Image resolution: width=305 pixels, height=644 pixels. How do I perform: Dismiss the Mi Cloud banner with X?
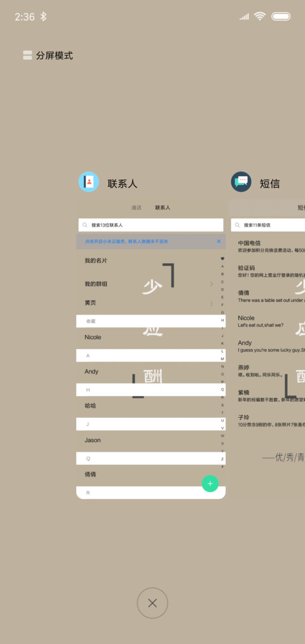tap(219, 241)
